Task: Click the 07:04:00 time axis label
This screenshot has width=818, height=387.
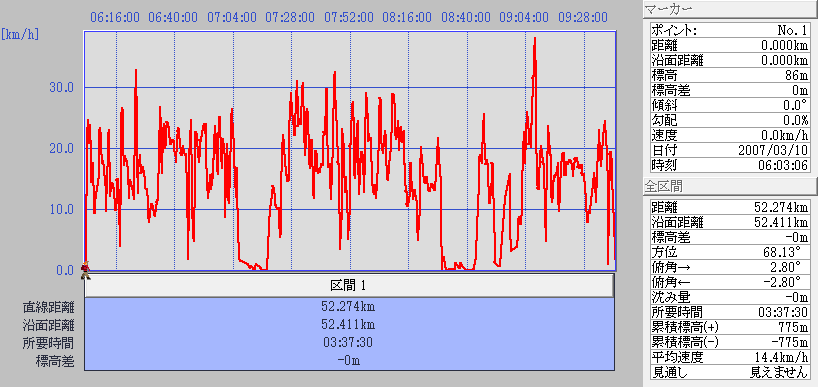Action: coord(232,17)
